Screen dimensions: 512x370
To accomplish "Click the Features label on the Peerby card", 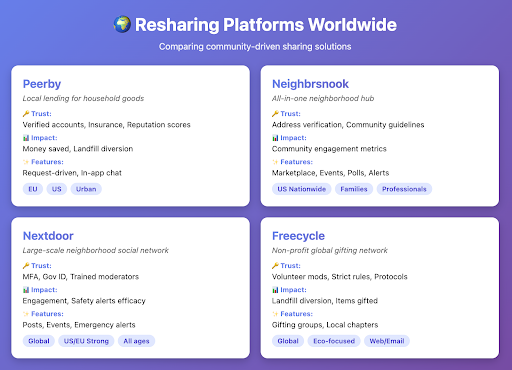I will [47, 162].
